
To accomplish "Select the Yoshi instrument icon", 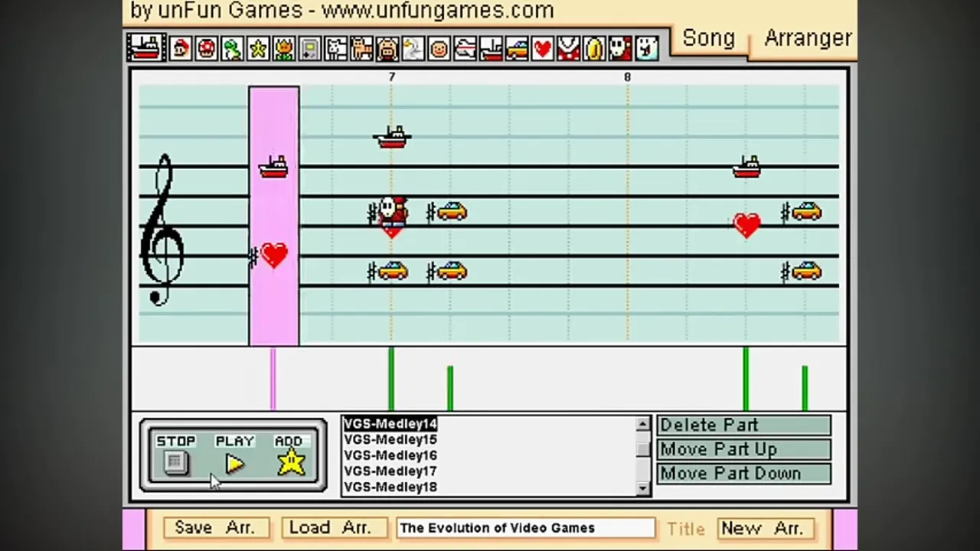I will click(x=232, y=49).
